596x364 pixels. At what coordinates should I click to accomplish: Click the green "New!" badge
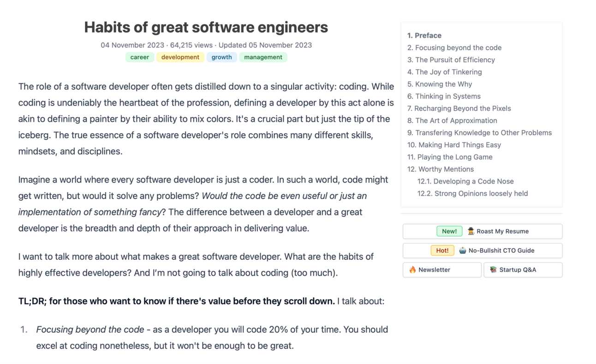(449, 232)
